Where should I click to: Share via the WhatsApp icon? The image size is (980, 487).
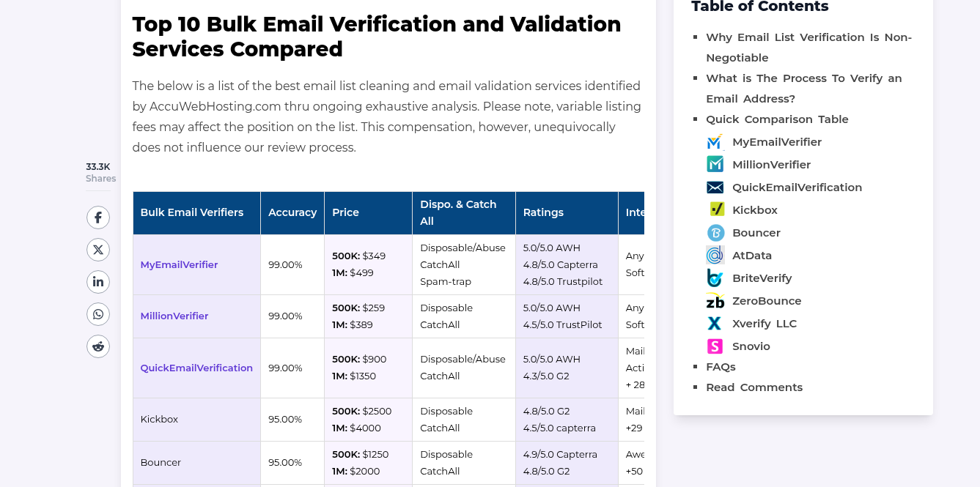[x=98, y=314]
